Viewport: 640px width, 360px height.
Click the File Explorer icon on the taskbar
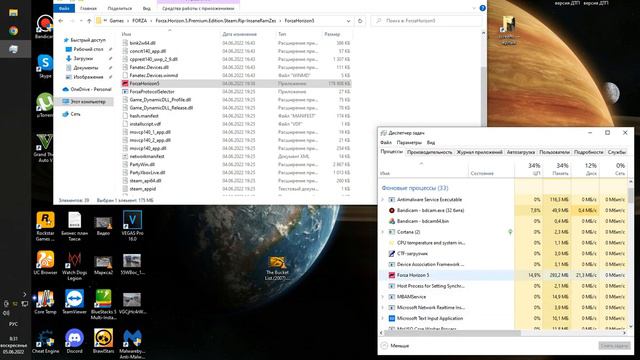[13, 13]
